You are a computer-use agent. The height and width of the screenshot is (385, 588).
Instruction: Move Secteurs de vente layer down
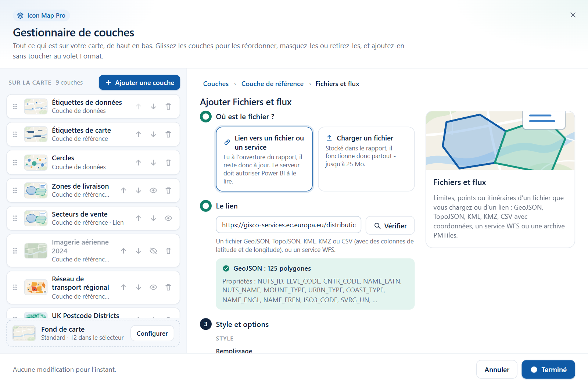point(153,218)
